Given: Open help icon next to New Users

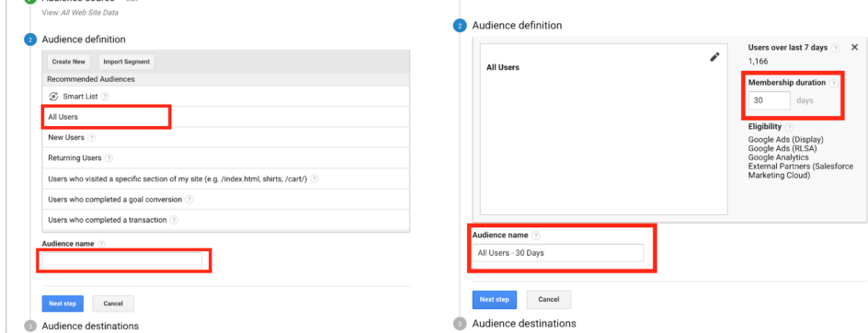Looking at the screenshot, I should 91,137.
